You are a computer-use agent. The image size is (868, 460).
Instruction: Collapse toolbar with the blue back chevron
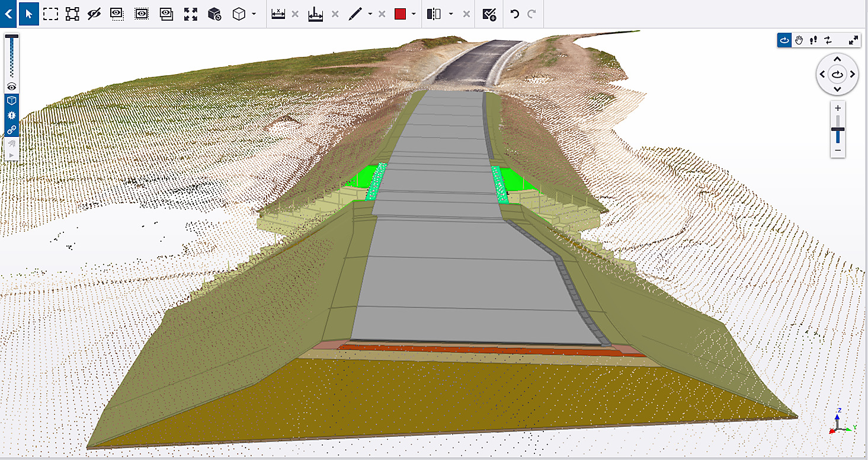(8, 13)
